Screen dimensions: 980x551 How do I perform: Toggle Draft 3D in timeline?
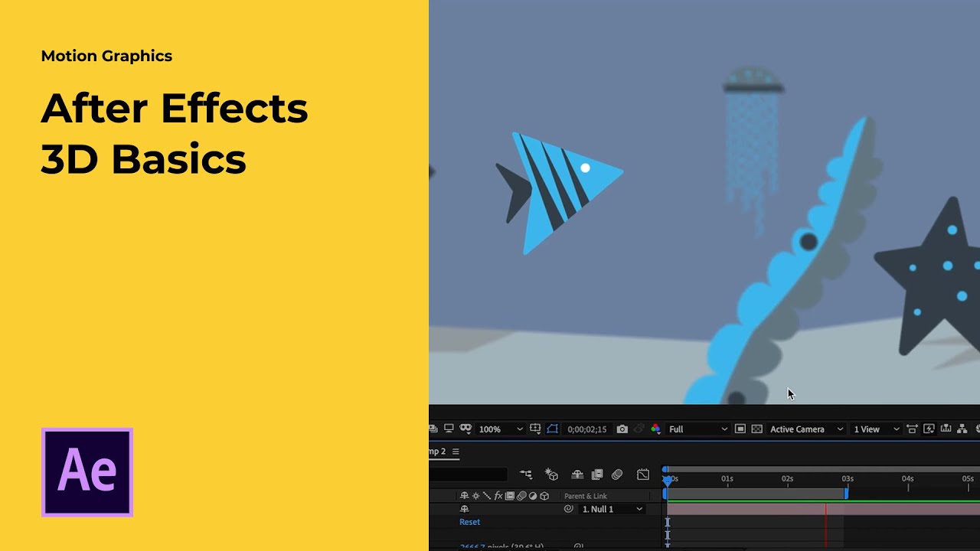[x=552, y=474]
